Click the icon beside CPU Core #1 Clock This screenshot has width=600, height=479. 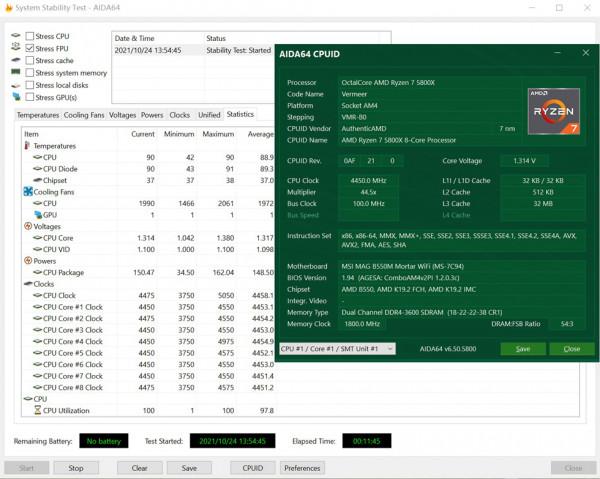(38, 306)
